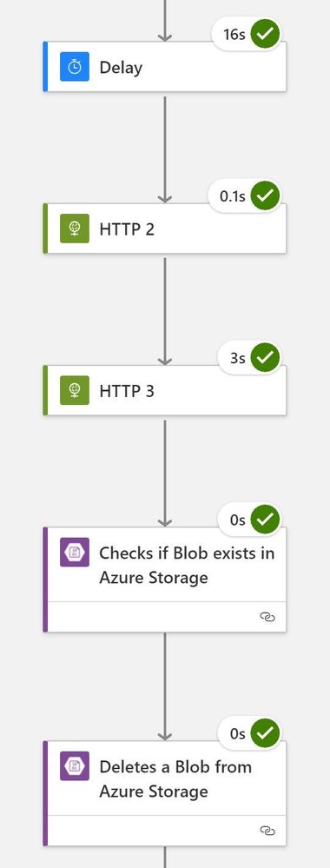Viewport: 330px width, 868px height.
Task: Click the green success checkmark on HTTP 3
Action: pos(265,358)
